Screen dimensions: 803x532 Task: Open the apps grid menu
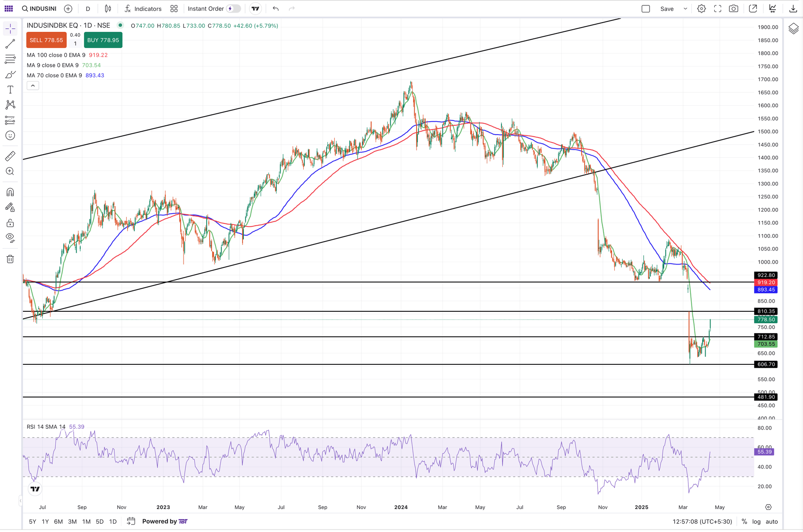coord(8,8)
